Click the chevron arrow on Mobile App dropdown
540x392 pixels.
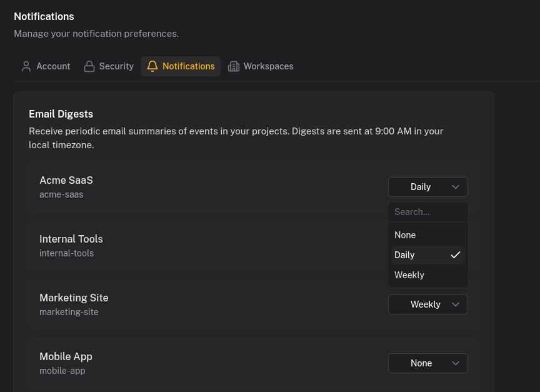pyautogui.click(x=456, y=363)
